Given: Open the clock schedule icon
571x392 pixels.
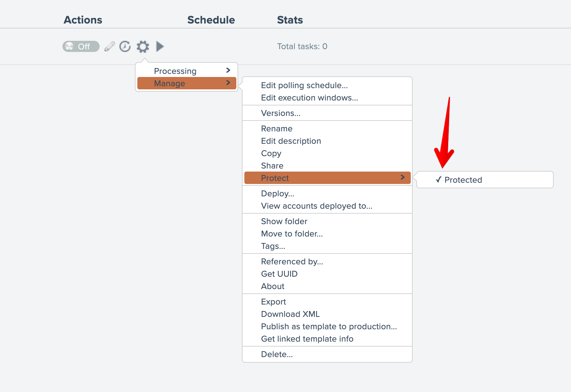Looking at the screenshot, I should [x=125, y=46].
